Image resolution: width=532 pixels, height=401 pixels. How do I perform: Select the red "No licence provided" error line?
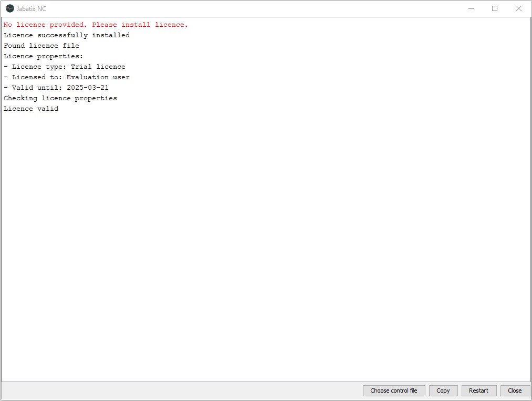(96, 25)
